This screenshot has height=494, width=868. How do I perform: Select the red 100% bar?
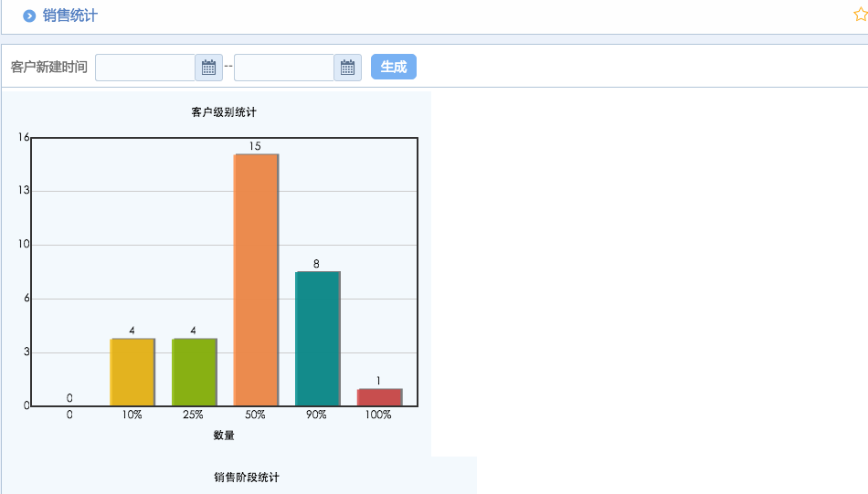[378, 396]
